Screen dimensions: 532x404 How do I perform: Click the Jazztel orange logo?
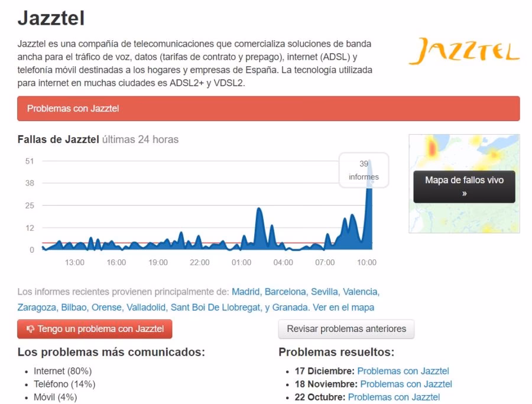click(464, 51)
